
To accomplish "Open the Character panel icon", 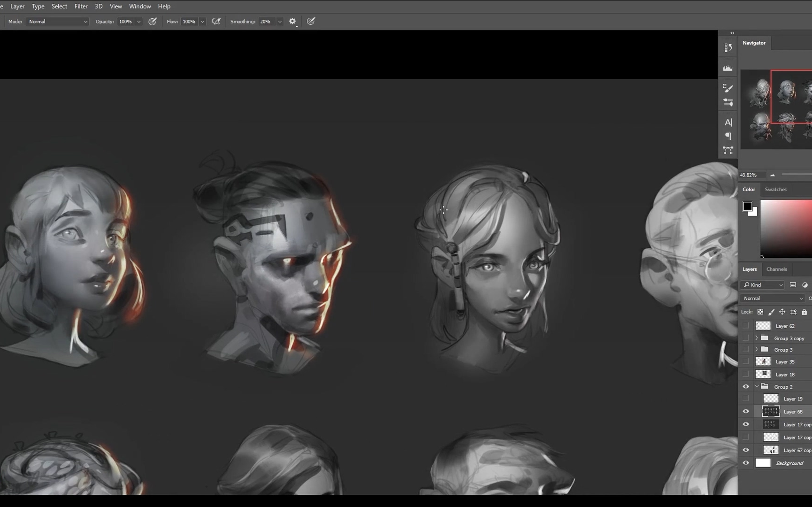I will click(x=728, y=123).
